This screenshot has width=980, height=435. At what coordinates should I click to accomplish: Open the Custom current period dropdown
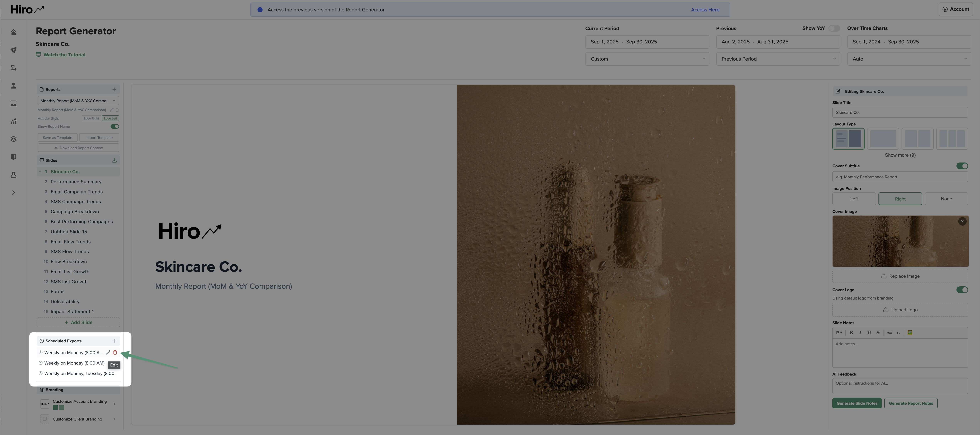pos(647,59)
